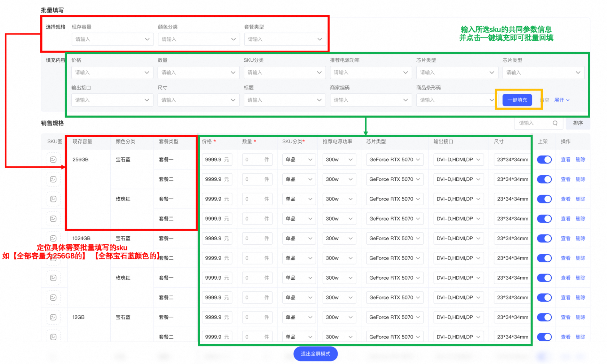Focus quantity field in 256GB 宝石蓝 套餐一 row
This screenshot has height=364, width=607.
[257, 159]
